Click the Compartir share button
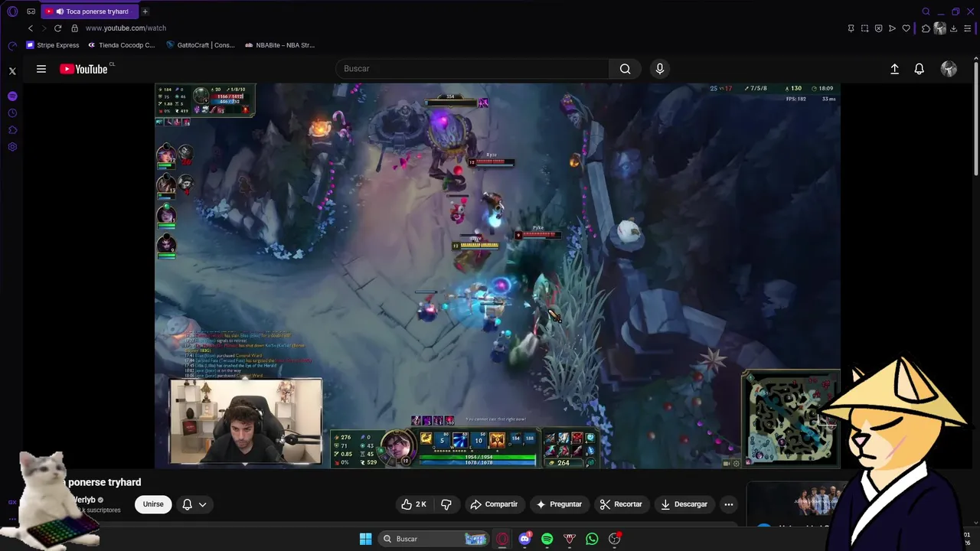980x551 pixels. tap(494, 504)
